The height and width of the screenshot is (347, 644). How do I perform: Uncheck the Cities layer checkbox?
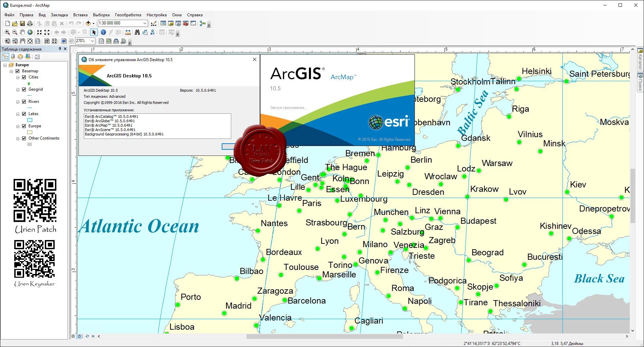[24, 77]
